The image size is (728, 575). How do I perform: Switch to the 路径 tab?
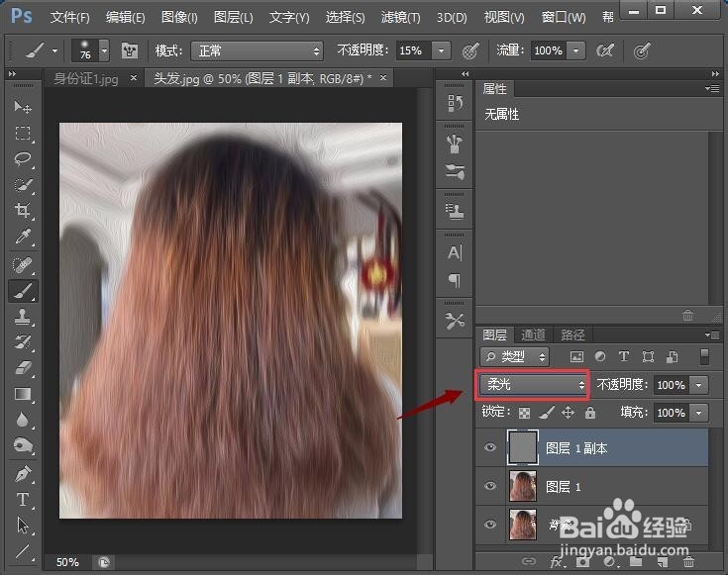(x=572, y=335)
